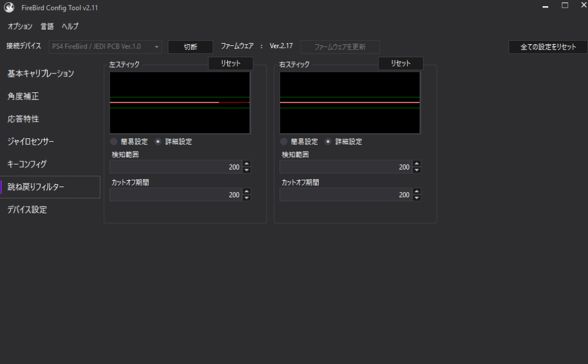Open the 言語 menu

[47, 26]
